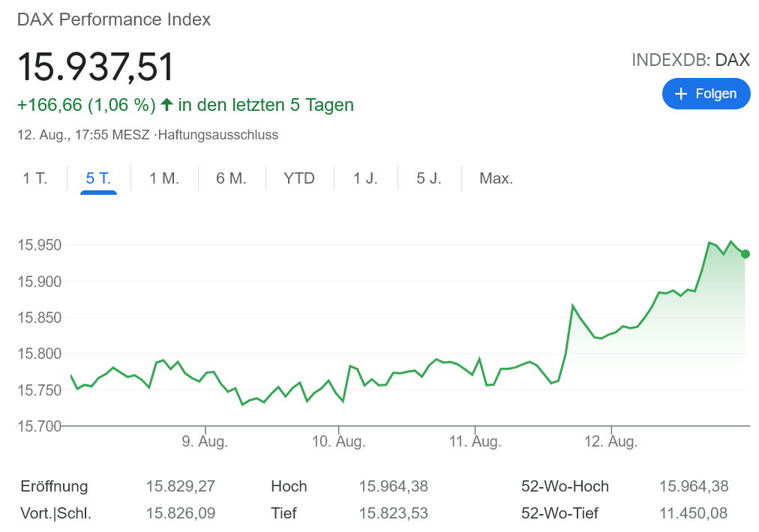
Task: Switch to the 6 M. range tab
Action: (x=231, y=178)
